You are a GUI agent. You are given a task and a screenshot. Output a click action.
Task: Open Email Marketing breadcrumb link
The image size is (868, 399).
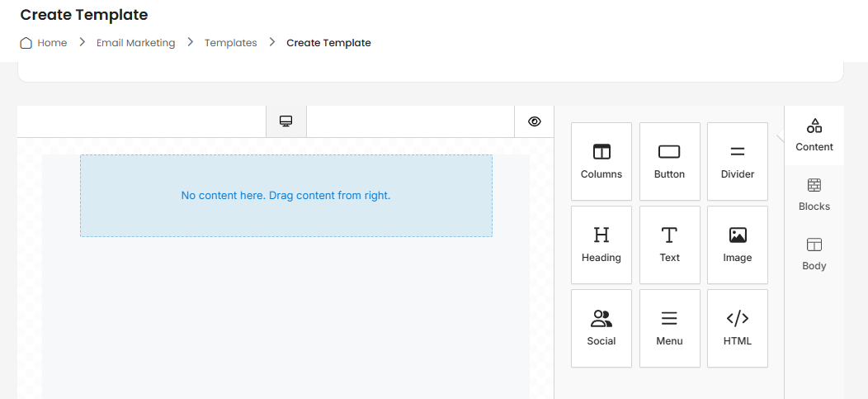135,43
